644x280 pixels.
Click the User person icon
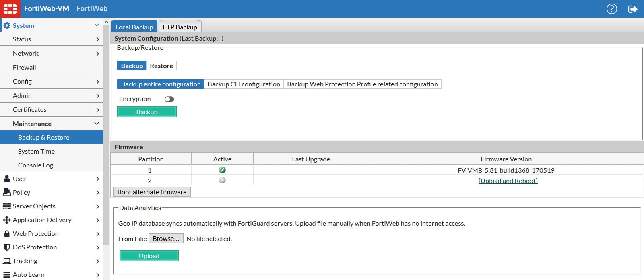click(7, 179)
